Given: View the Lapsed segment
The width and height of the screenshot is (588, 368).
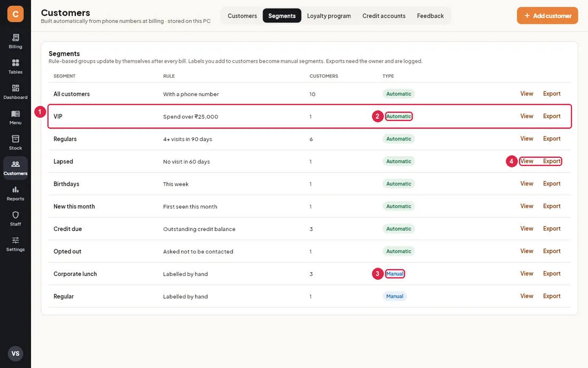Looking at the screenshot, I should [x=527, y=162].
